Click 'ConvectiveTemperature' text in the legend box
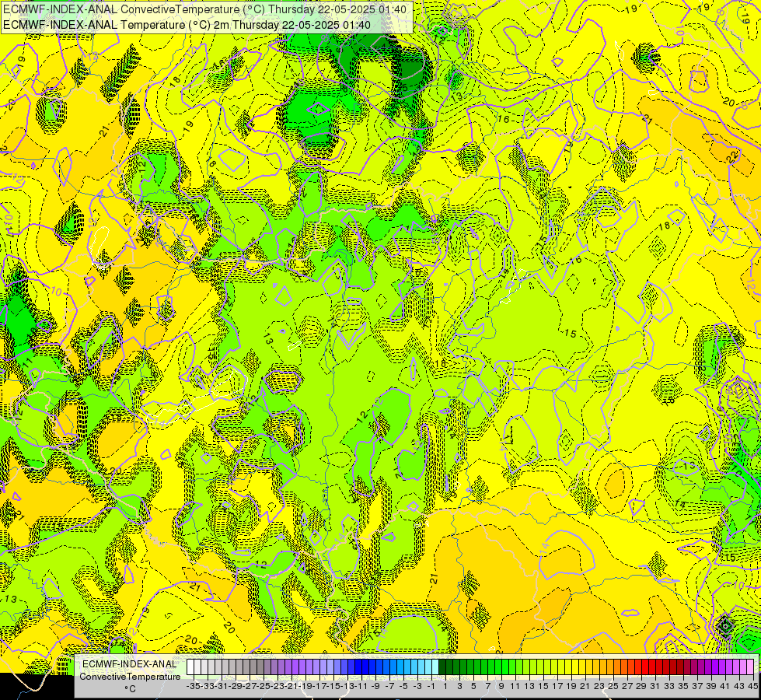Viewport: 761px width, 700px height. (130, 676)
